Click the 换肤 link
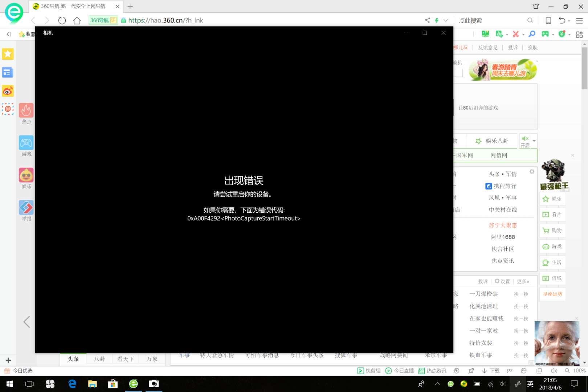Screen dimensions: 588x392 (x=533, y=48)
